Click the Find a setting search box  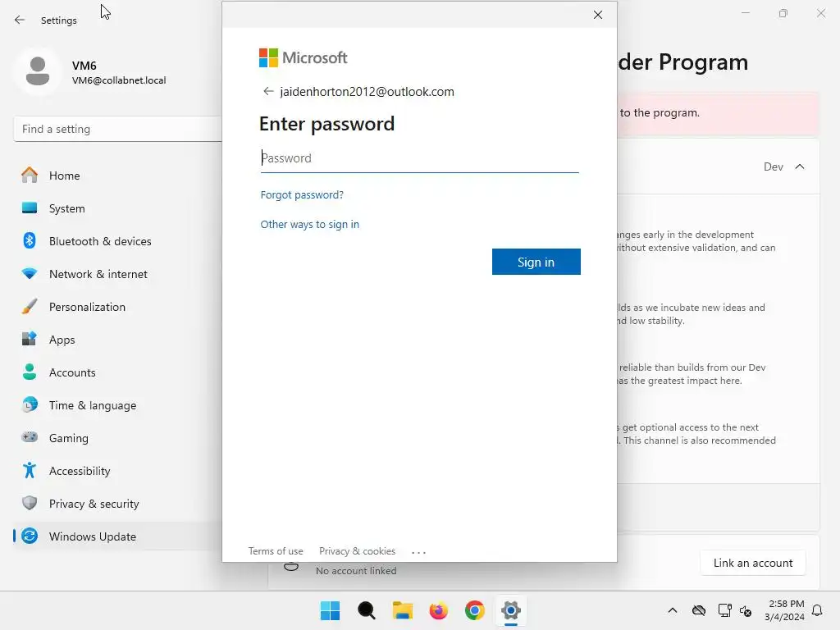pos(118,129)
